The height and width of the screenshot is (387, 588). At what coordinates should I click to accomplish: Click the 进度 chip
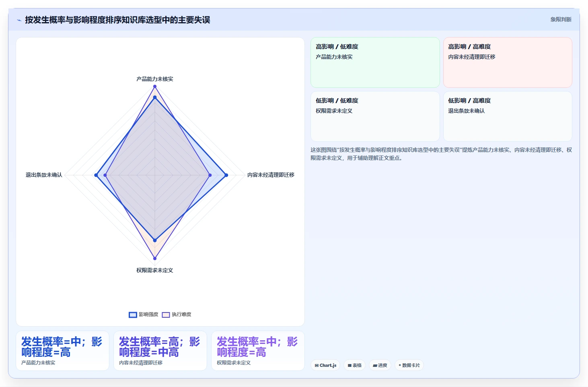(380, 365)
